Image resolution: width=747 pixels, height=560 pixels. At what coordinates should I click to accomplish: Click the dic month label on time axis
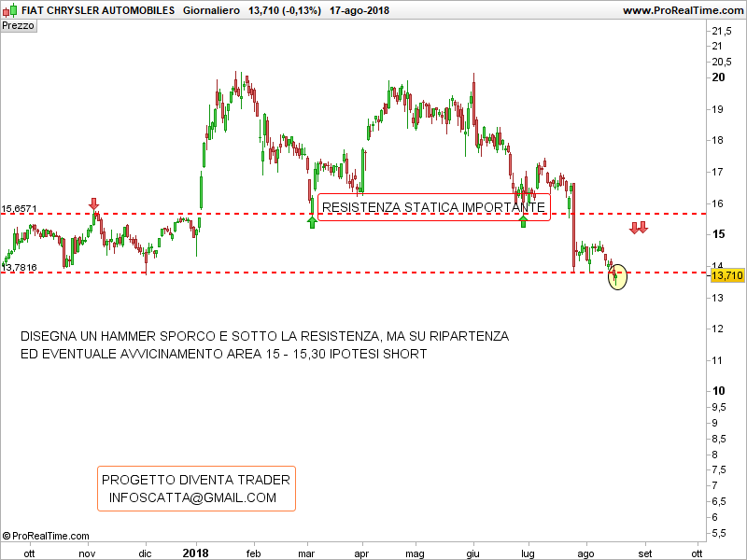point(145,553)
